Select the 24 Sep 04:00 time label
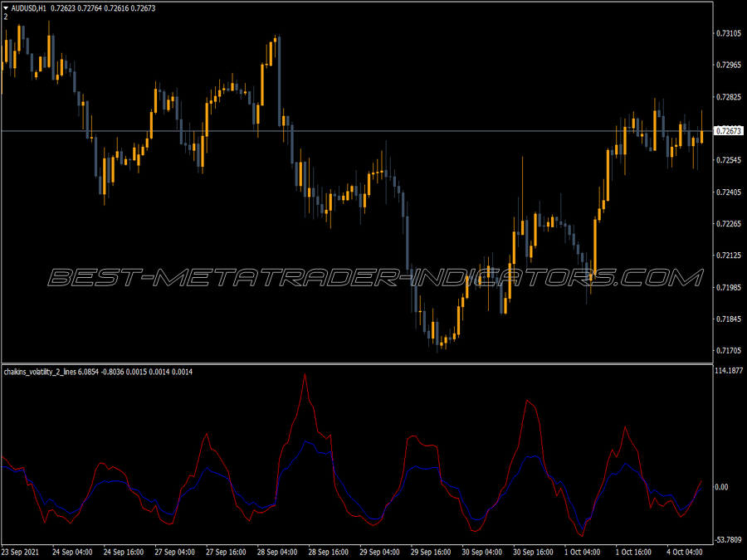Viewport: 747px width, 560px height. click(72, 552)
